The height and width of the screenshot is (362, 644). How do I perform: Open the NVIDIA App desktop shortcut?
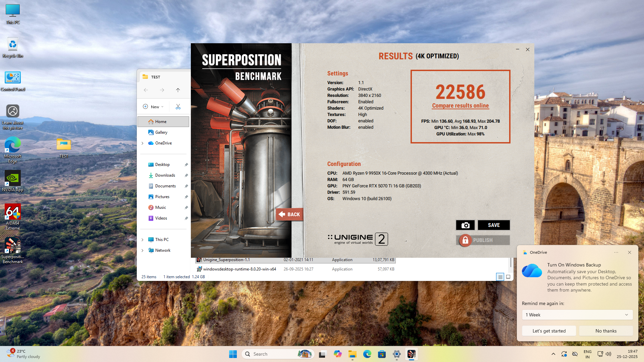[x=13, y=181]
